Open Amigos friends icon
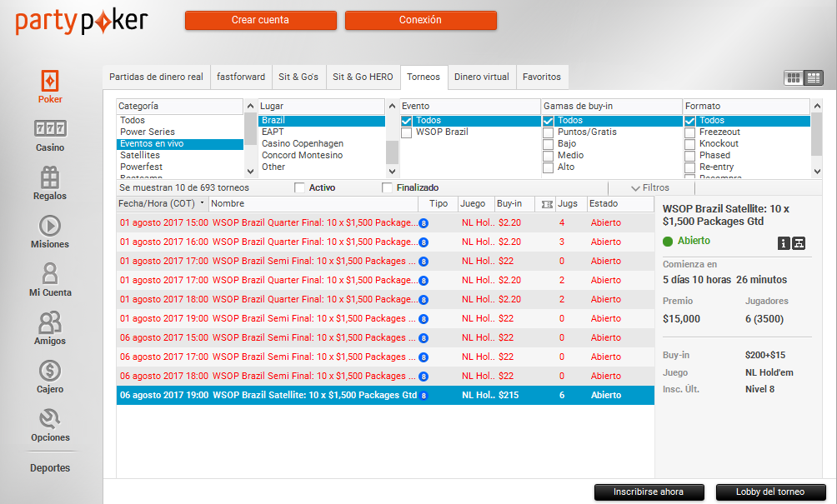This screenshot has height=504, width=837. [50, 322]
